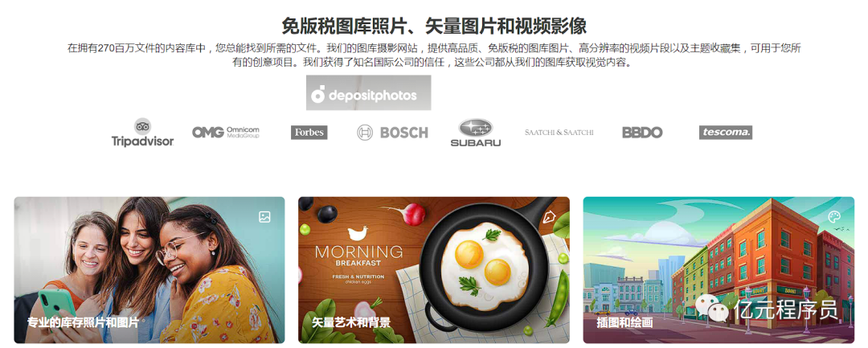The height and width of the screenshot is (348, 868).
Task: Click the BBDO logo
Action: tap(642, 133)
